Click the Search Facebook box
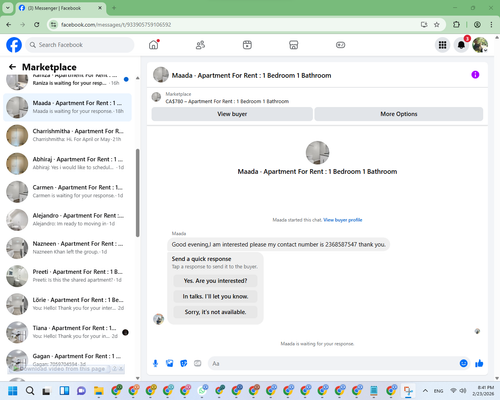This screenshot has height=400, width=500. point(80,45)
